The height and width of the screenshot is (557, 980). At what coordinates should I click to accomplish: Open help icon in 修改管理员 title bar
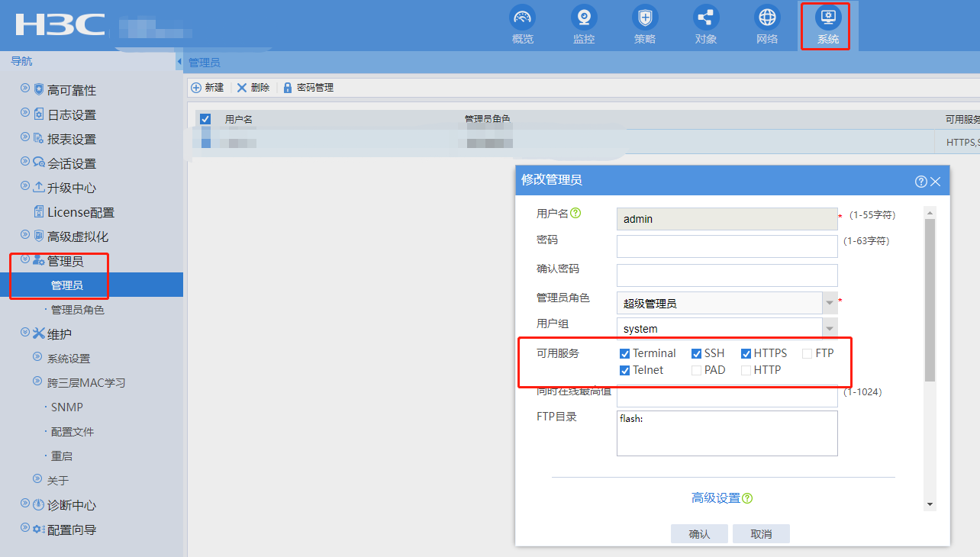(x=921, y=181)
